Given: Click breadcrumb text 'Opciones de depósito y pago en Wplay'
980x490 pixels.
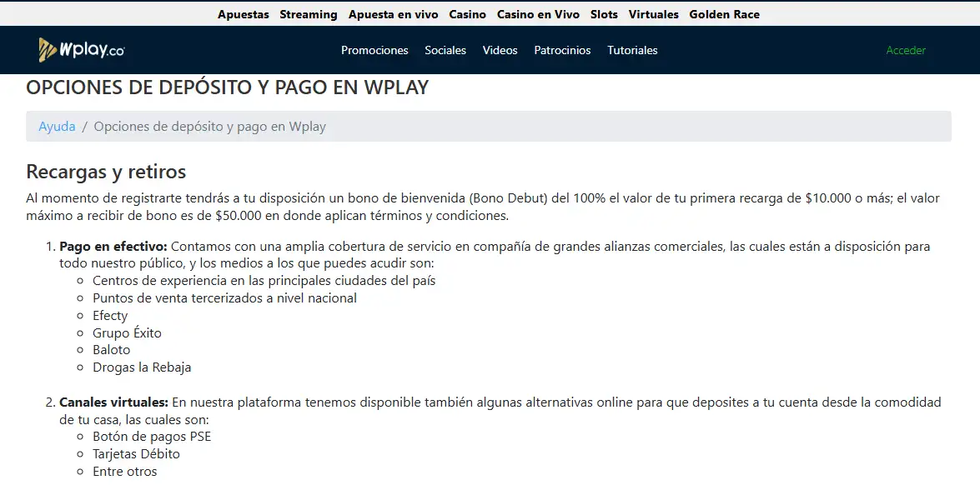Looking at the screenshot, I should click(x=210, y=127).
